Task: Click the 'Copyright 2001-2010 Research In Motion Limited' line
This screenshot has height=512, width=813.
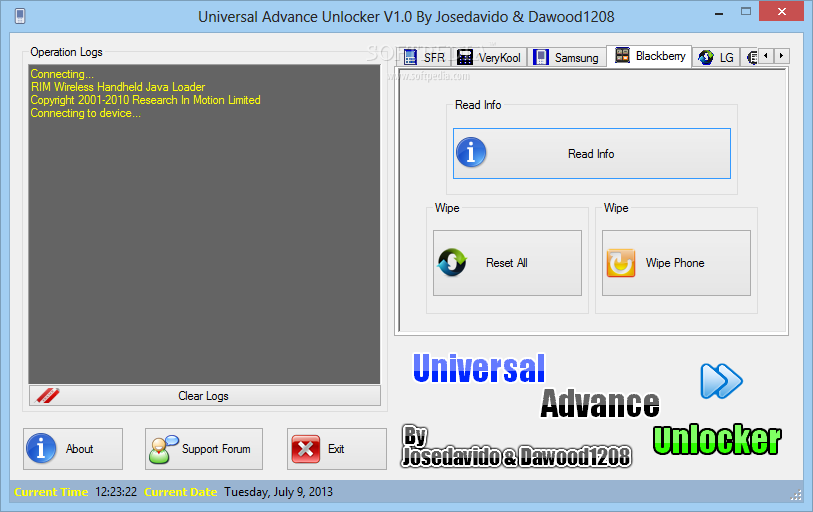Action: (145, 100)
